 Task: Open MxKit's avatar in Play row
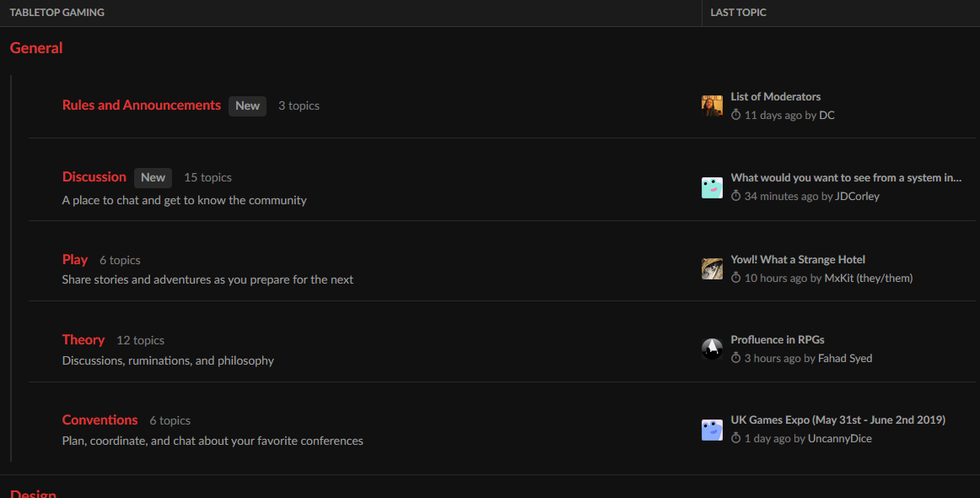[712, 268]
